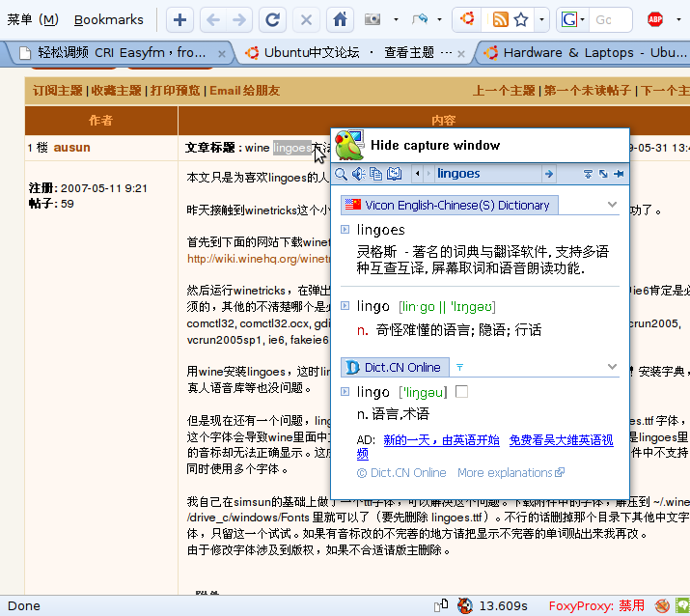Jump to 第一个未读帖子 link

point(588,91)
